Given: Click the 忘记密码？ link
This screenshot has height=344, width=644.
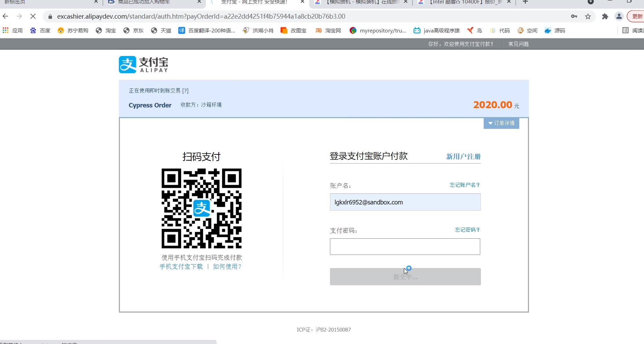Looking at the screenshot, I should 467,230.
